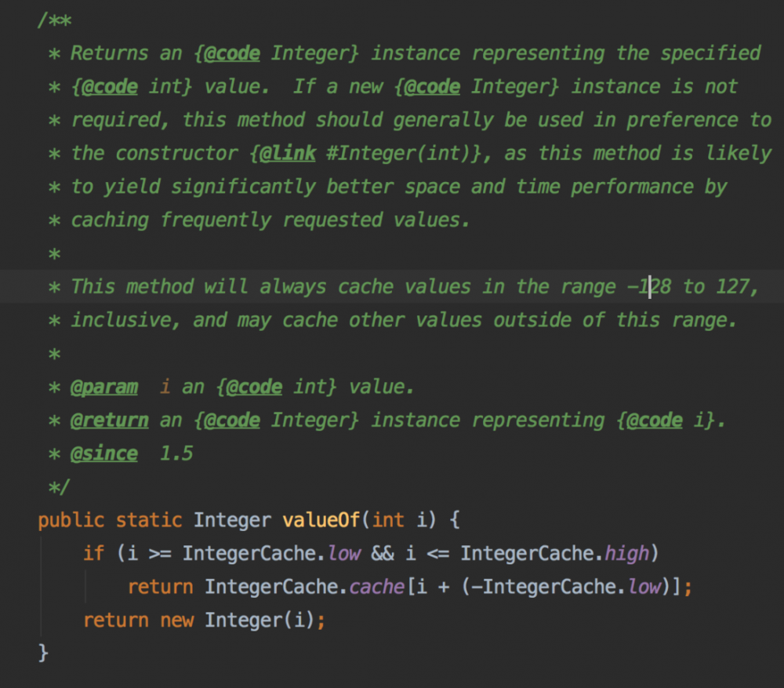
Task: Click the @return Javadoc tag
Action: coord(110,420)
